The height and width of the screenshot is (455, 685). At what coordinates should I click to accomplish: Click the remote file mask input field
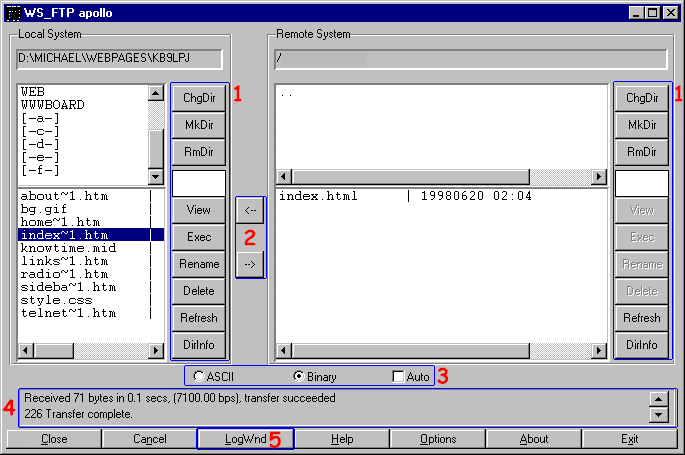click(x=642, y=183)
